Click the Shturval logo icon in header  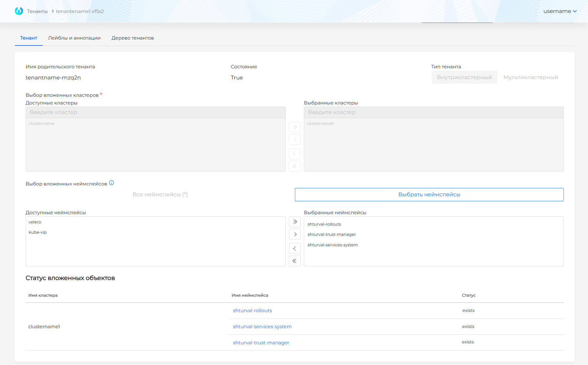(19, 11)
